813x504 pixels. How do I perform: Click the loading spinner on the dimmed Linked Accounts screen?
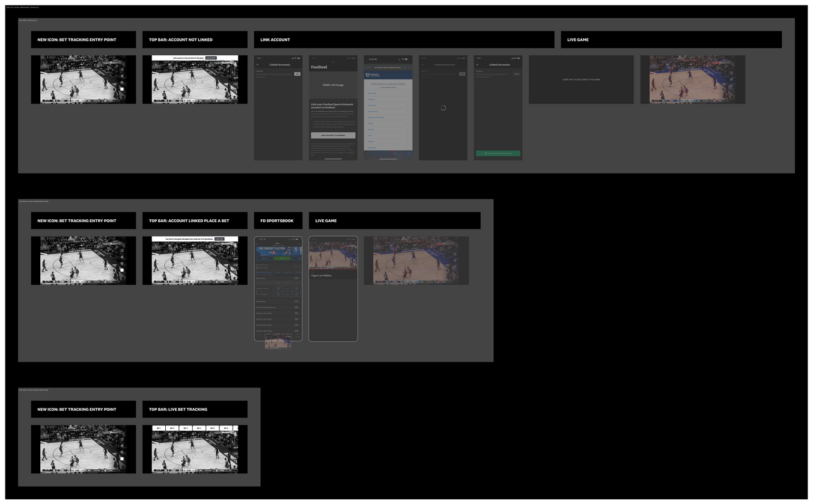[x=443, y=108]
